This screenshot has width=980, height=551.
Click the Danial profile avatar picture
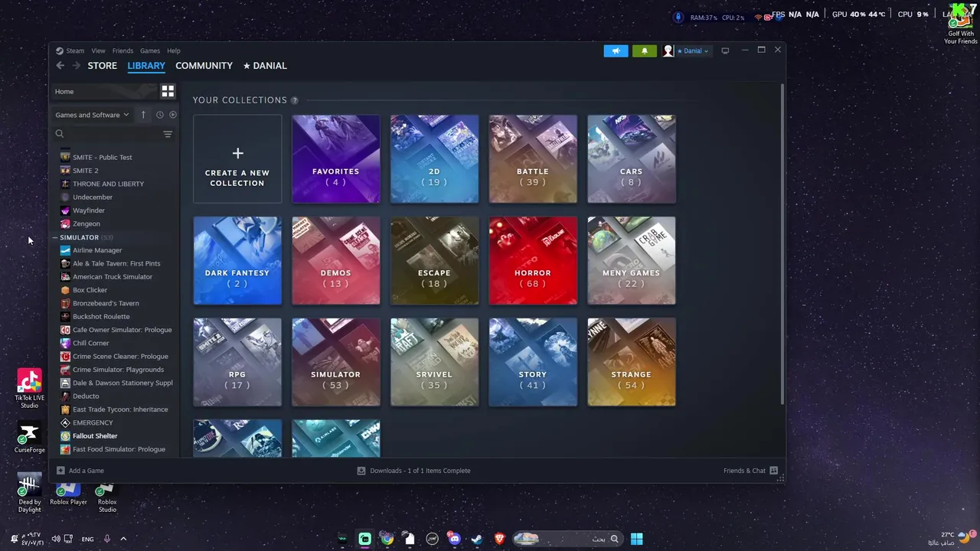[x=668, y=51]
